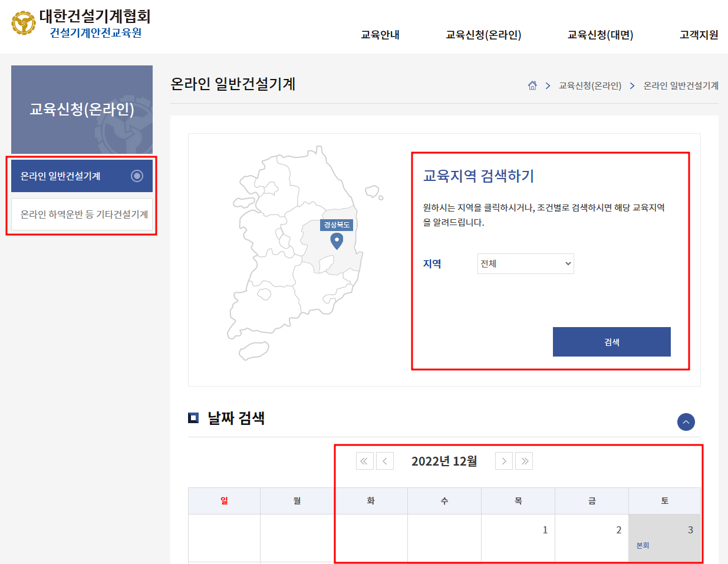This screenshot has height=564, width=728.
Task: Click the map pin on 경상북도
Action: tap(337, 242)
